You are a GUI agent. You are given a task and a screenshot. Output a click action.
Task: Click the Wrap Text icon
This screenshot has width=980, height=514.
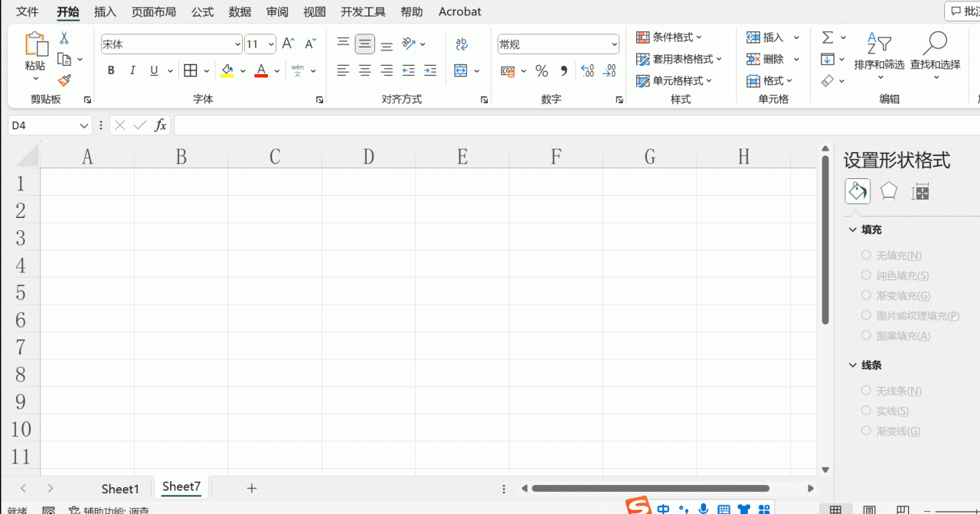tap(462, 44)
